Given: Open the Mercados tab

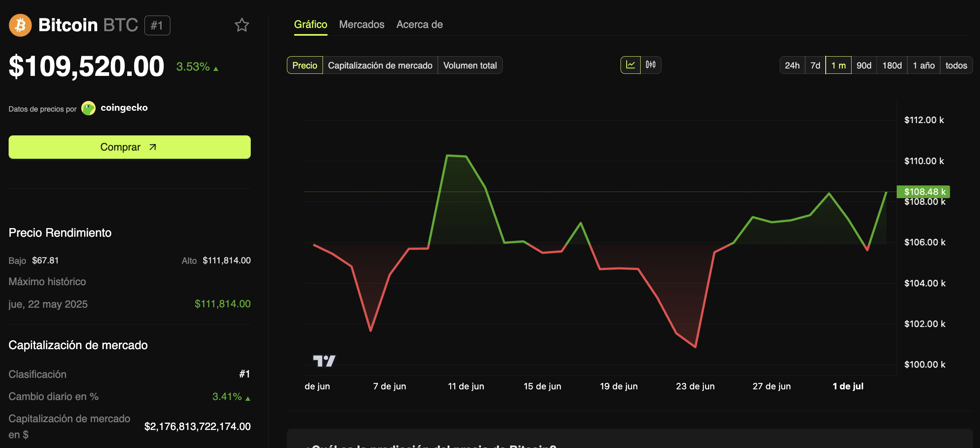Looking at the screenshot, I should tap(362, 25).
